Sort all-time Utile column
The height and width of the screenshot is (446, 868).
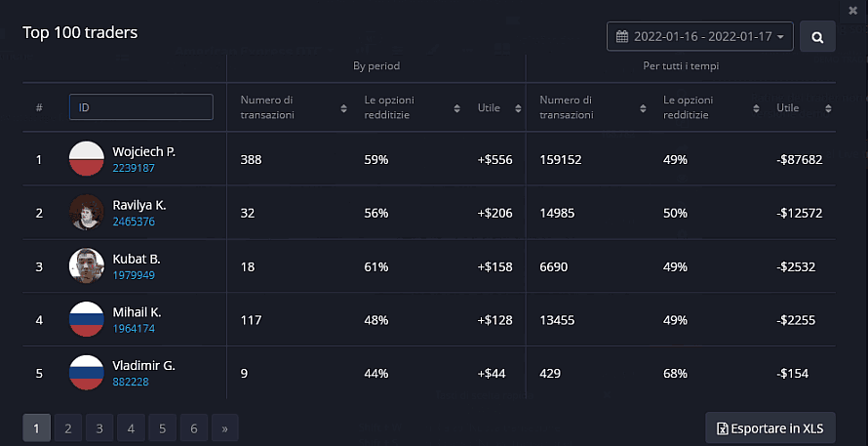coord(828,107)
